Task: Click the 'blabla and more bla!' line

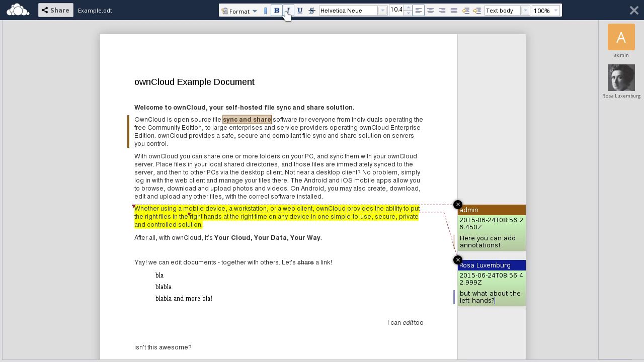Action: pyautogui.click(x=184, y=299)
